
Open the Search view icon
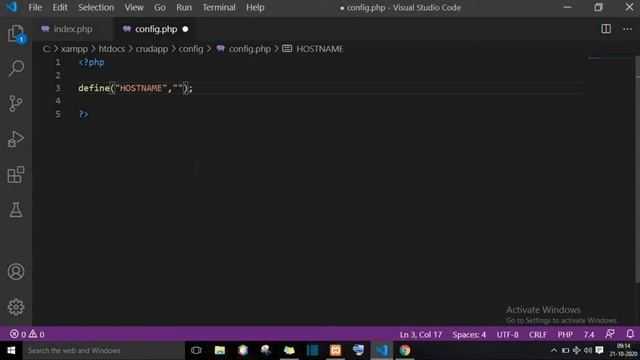pos(16,68)
